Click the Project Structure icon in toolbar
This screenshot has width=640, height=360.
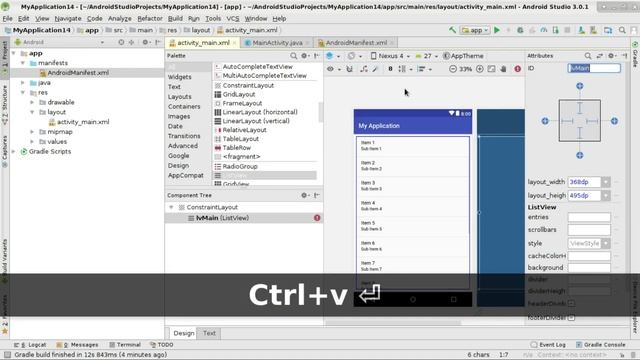pos(608,30)
